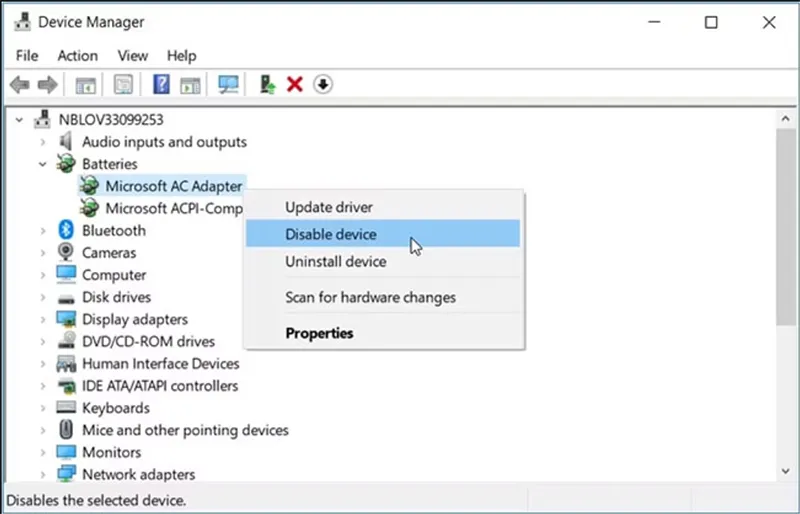Select Update driver in context menu

(x=329, y=208)
